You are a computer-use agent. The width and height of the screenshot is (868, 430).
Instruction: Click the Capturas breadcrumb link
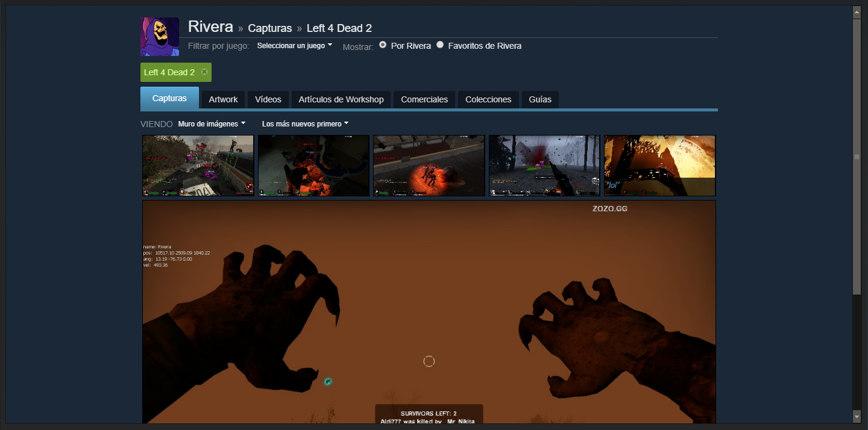pos(270,28)
